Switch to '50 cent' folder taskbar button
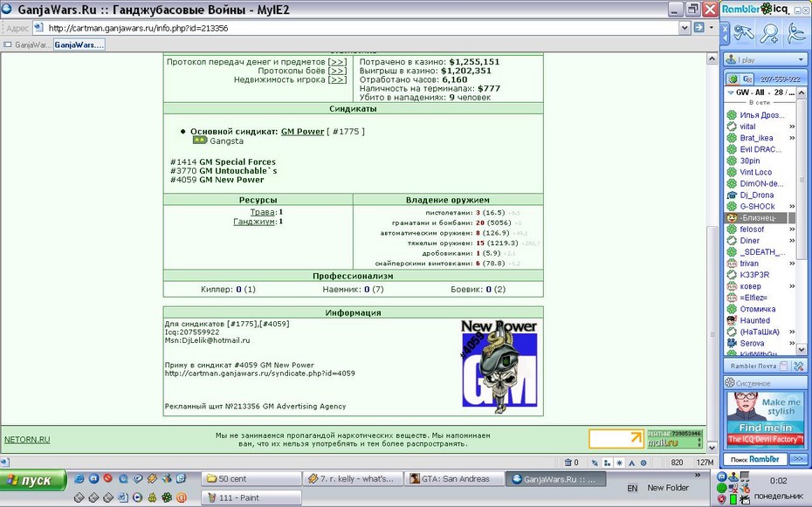This screenshot has width=812, height=507. 251,479
